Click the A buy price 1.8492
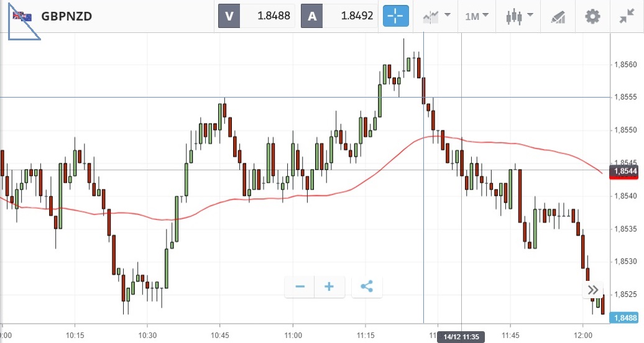This screenshot has width=644, height=343. 339,16
